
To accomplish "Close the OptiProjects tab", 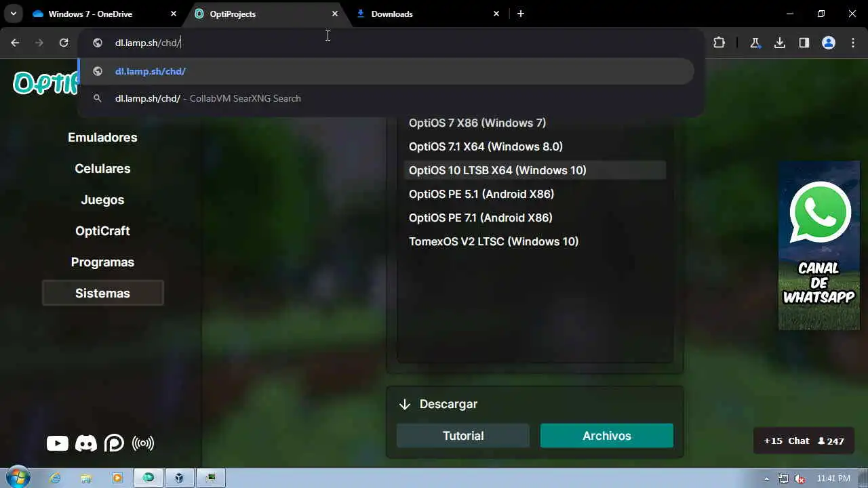I will point(335,14).
